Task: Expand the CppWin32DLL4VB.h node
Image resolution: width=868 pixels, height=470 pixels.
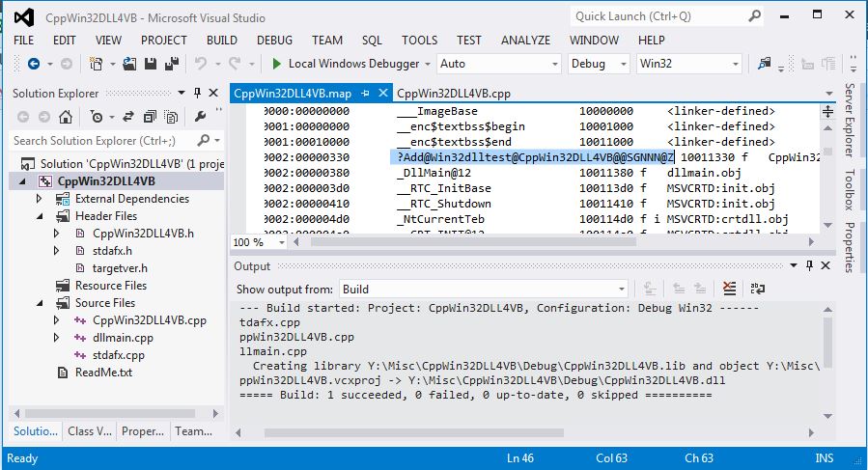Action: coord(56,233)
